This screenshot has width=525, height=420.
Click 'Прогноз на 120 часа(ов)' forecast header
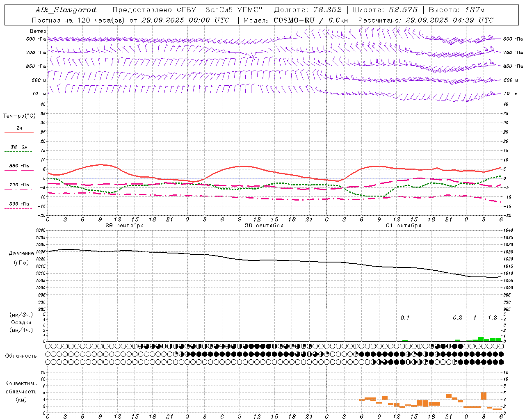79,20
